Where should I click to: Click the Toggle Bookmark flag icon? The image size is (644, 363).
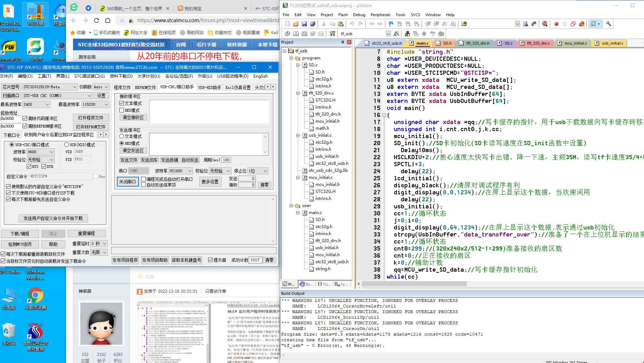tap(391, 24)
